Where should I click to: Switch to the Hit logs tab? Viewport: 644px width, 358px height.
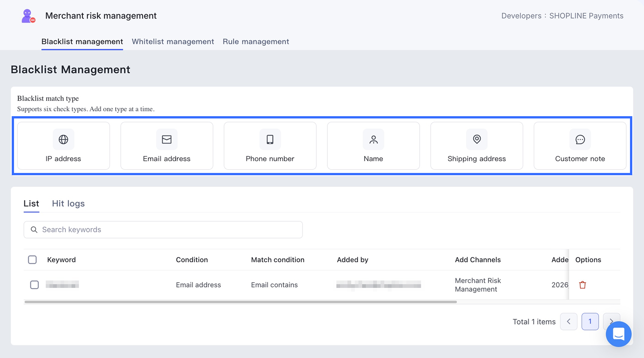[x=68, y=204]
